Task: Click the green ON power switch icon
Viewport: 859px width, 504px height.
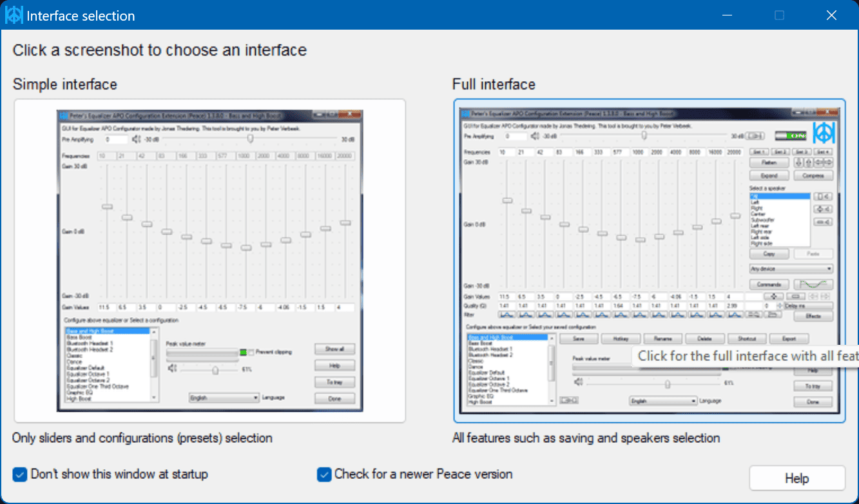Action: [790, 136]
